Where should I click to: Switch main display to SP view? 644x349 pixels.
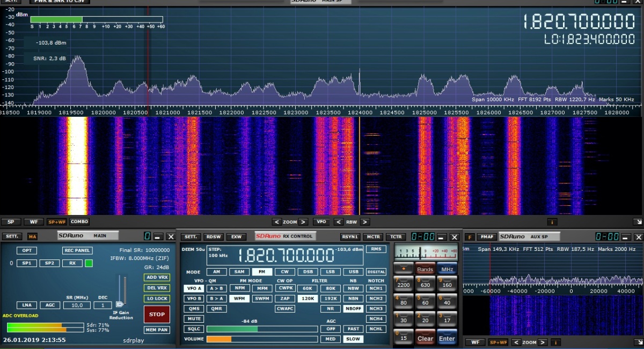(11, 222)
